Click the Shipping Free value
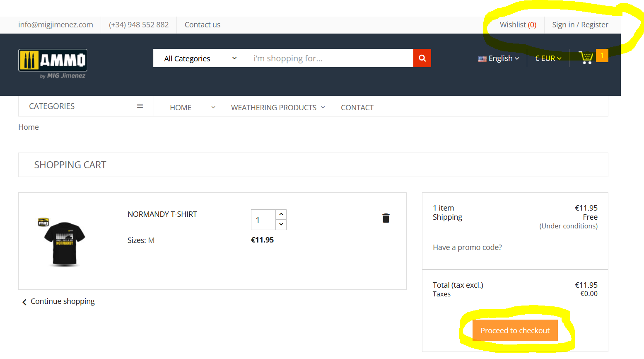This screenshot has width=644, height=359. click(590, 217)
